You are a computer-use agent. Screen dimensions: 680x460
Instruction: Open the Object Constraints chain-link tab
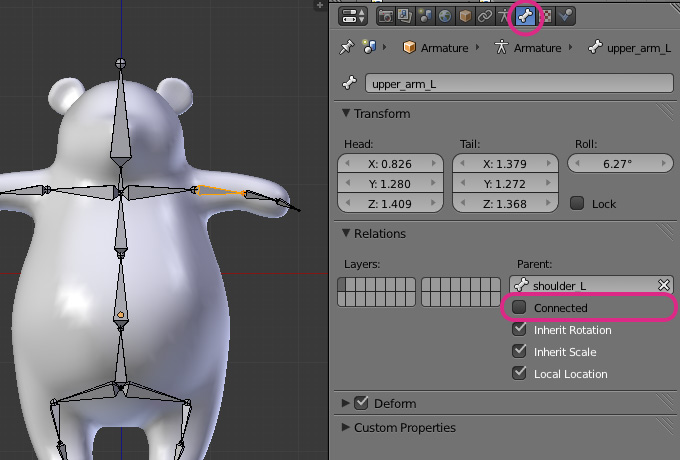click(x=485, y=16)
